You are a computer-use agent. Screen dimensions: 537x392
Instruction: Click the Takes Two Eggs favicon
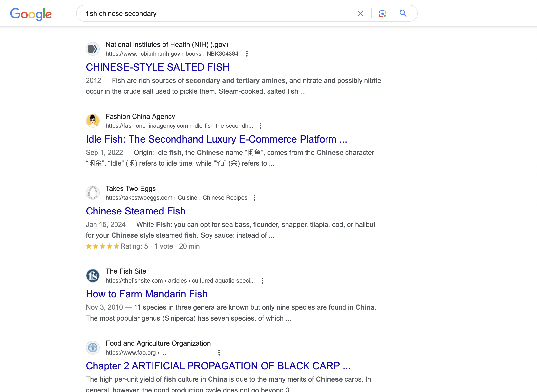coord(93,193)
